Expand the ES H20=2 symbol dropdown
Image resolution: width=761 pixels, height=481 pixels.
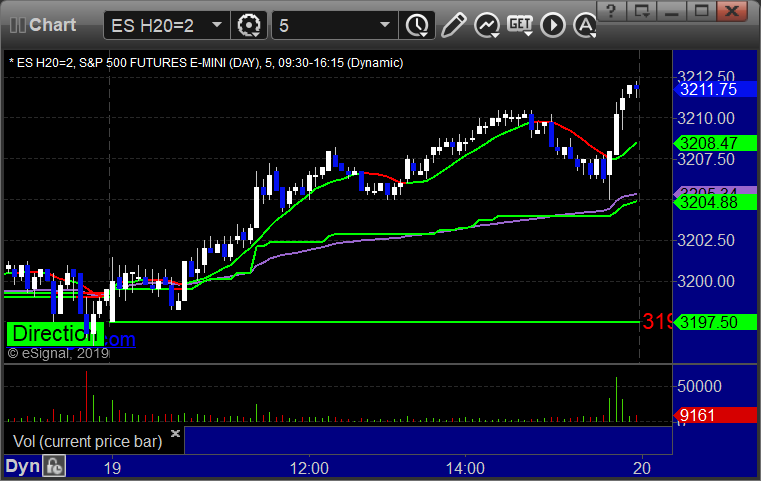(x=217, y=25)
